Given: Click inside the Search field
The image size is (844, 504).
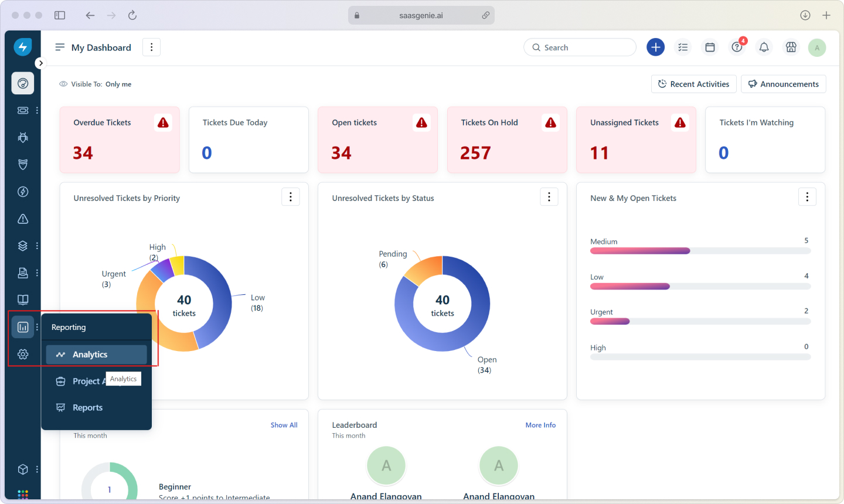Looking at the screenshot, I should [x=580, y=47].
